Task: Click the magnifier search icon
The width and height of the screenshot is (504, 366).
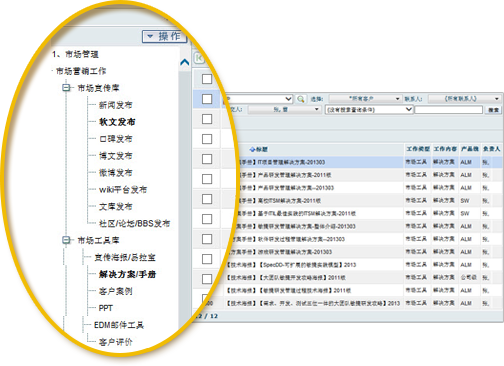Action: [x=301, y=99]
